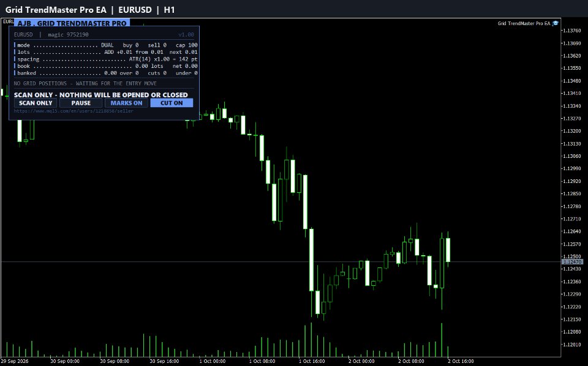Click the 1.12010 price scale label
Image resolution: width=588 pixels, height=366 pixels.
coord(572,345)
